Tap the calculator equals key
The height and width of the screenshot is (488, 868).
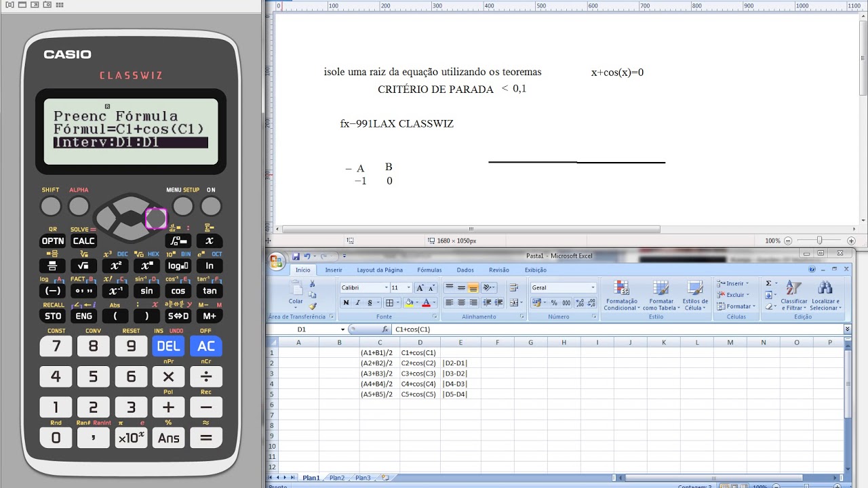click(206, 438)
